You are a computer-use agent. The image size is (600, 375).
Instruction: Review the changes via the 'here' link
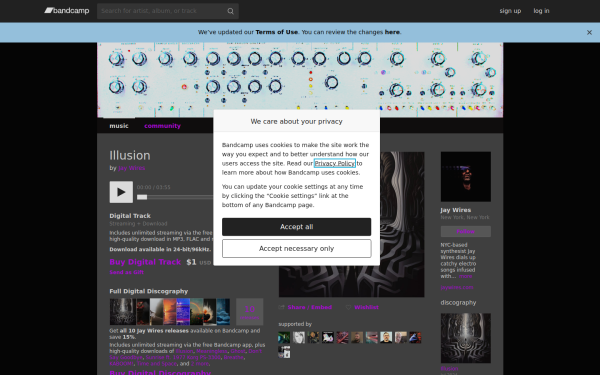click(x=392, y=32)
